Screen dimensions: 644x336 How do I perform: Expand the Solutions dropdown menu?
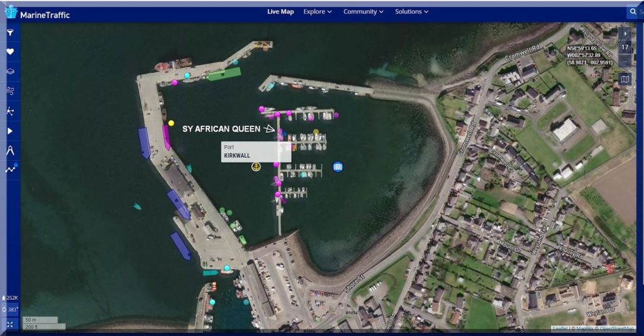[411, 11]
